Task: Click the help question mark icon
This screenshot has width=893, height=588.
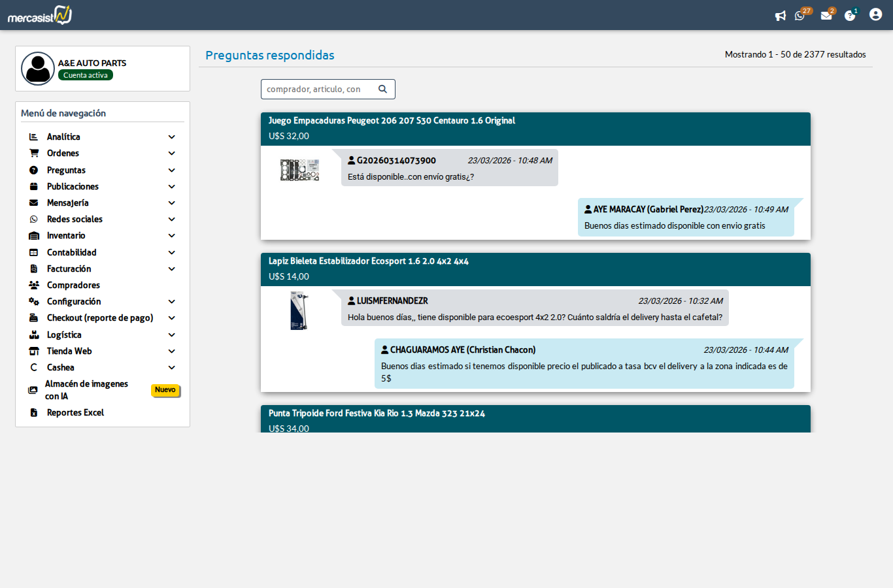Action: point(850,16)
